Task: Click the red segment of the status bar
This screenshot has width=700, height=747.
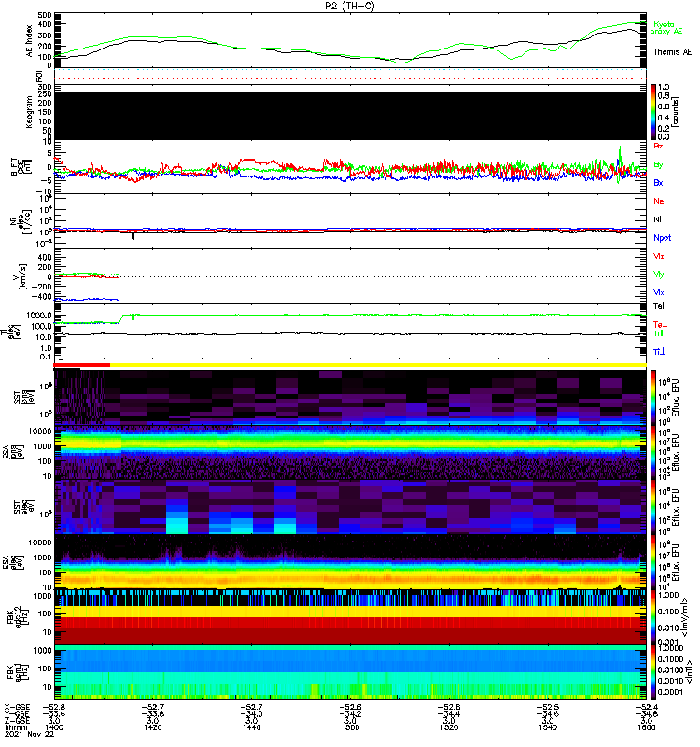Action: (82, 365)
